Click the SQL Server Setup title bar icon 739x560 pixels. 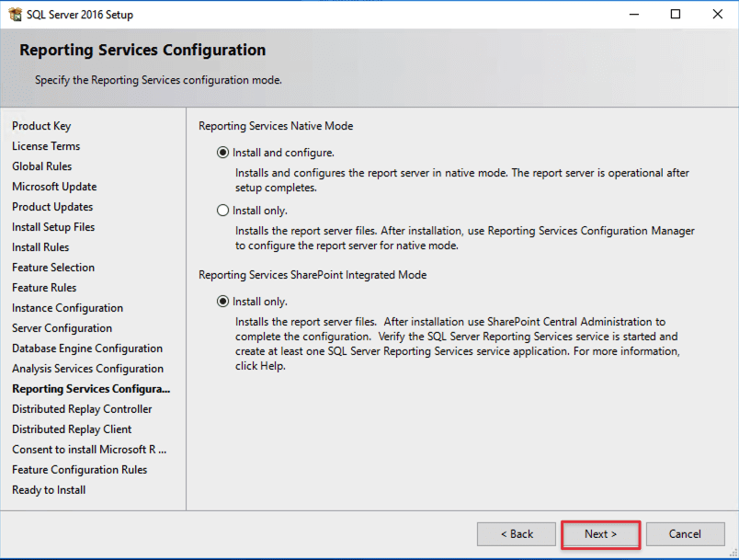pos(15,15)
